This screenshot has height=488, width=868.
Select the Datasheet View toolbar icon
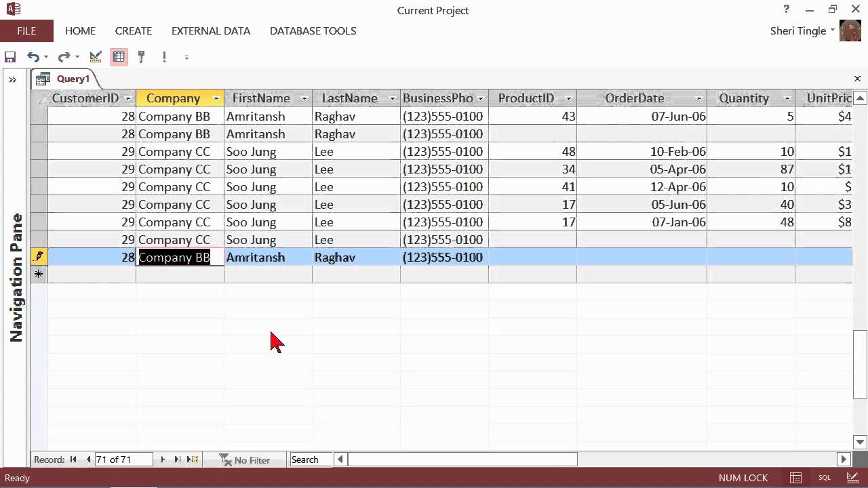pyautogui.click(x=119, y=57)
